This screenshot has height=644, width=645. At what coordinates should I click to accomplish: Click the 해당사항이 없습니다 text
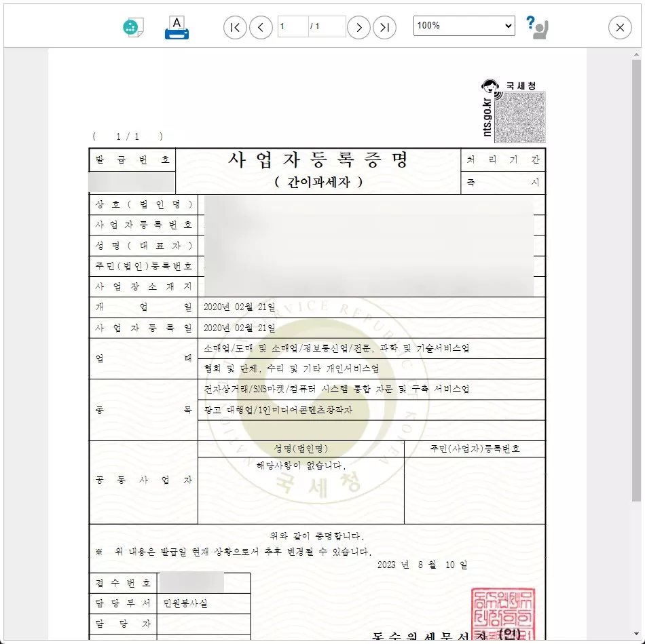(x=301, y=466)
